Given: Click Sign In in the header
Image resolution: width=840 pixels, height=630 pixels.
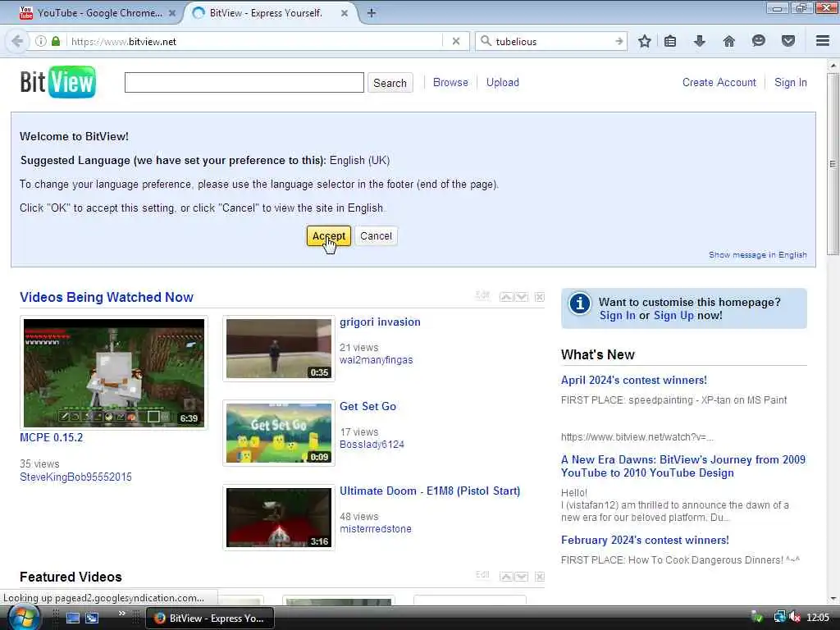Looking at the screenshot, I should tap(790, 83).
